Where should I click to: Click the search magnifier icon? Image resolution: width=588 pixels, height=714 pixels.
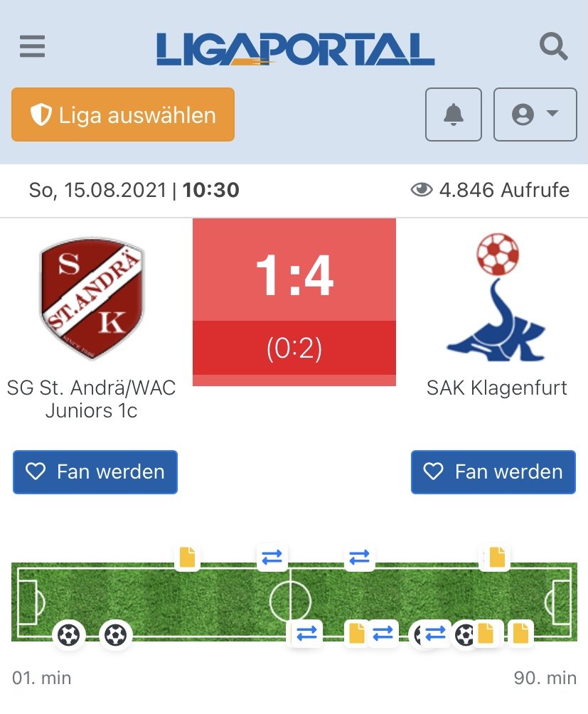[x=553, y=46]
